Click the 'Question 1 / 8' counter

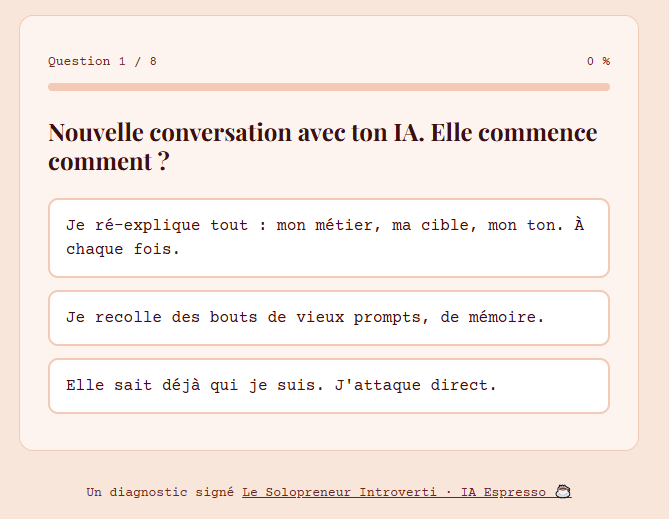point(102,61)
